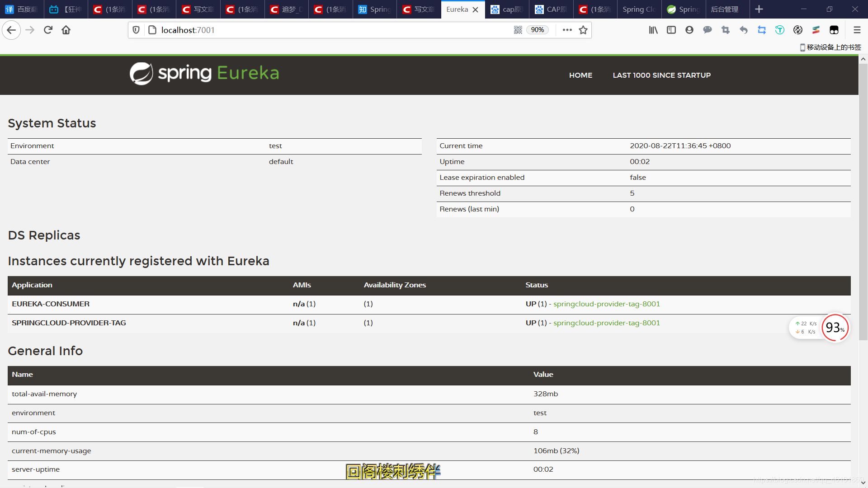Bookmark this page with star icon
868x488 pixels.
pyautogui.click(x=583, y=30)
